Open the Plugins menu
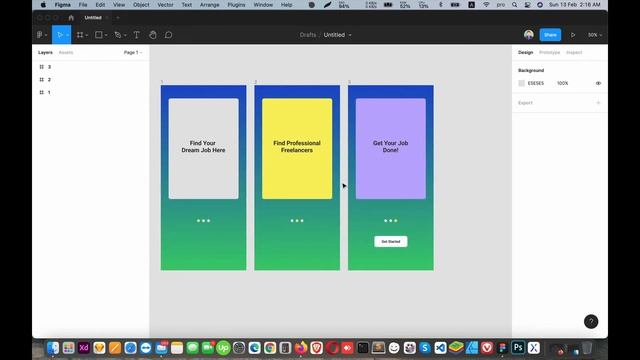Viewport: 640px width, 360px height. tap(236, 5)
